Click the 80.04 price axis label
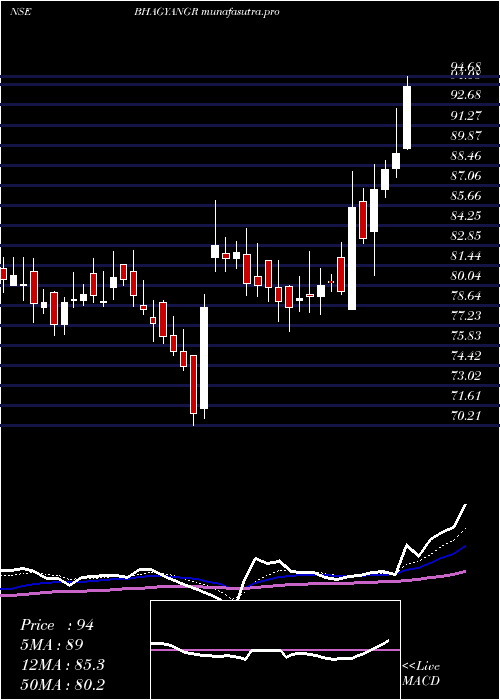 pos(466,276)
